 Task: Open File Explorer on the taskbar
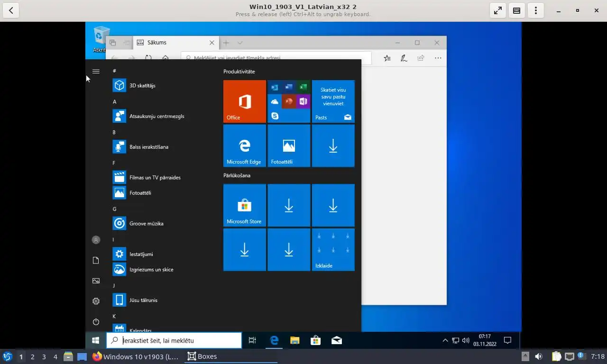295,340
